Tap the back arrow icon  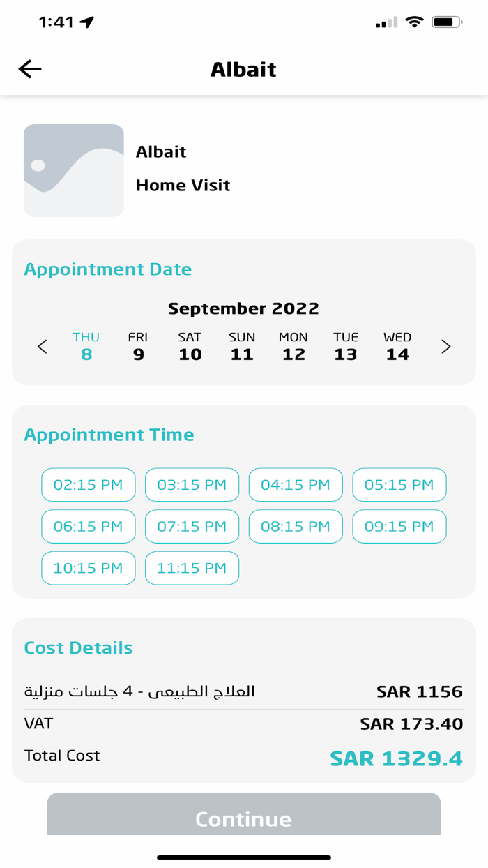[30, 69]
